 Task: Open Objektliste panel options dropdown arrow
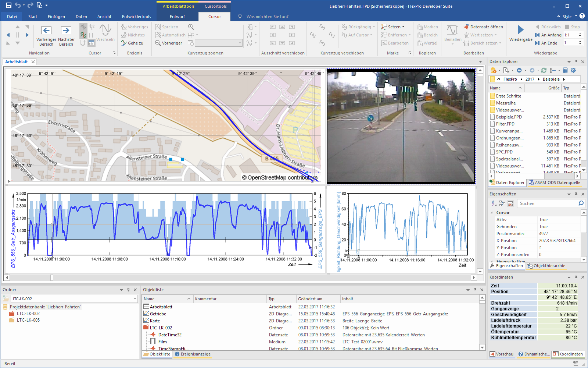click(x=468, y=290)
